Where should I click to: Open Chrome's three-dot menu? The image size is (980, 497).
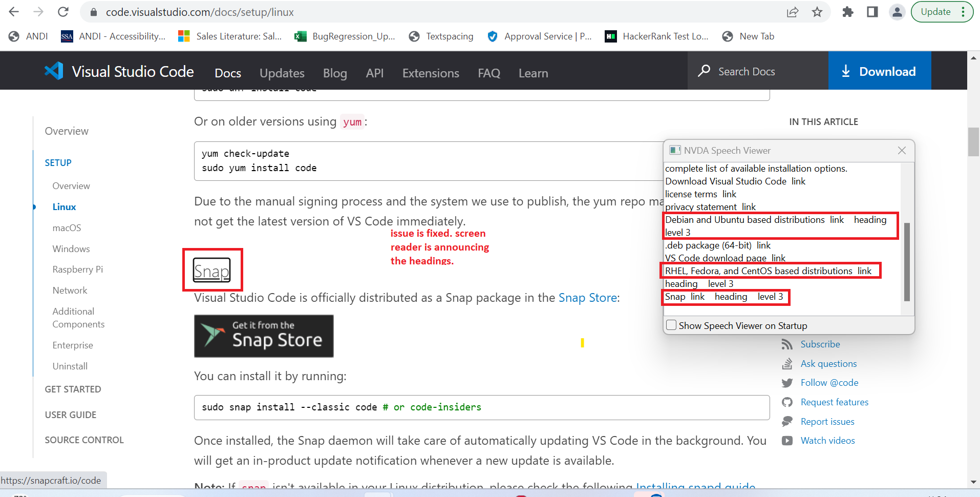point(965,11)
